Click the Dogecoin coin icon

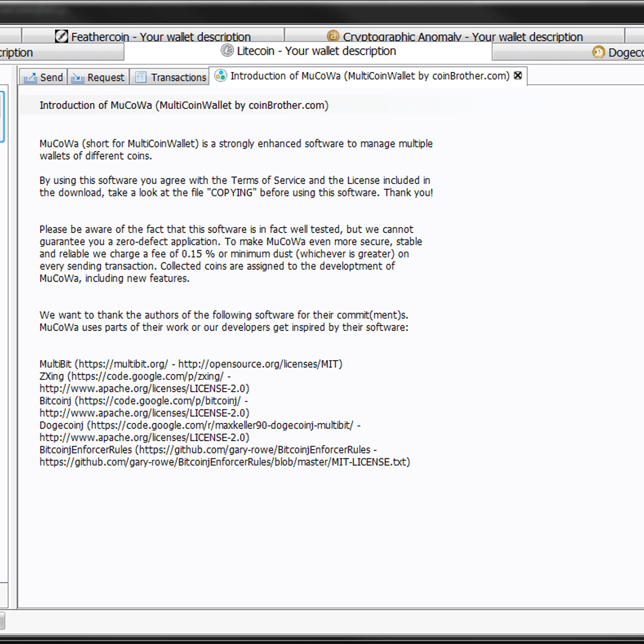[x=598, y=52]
